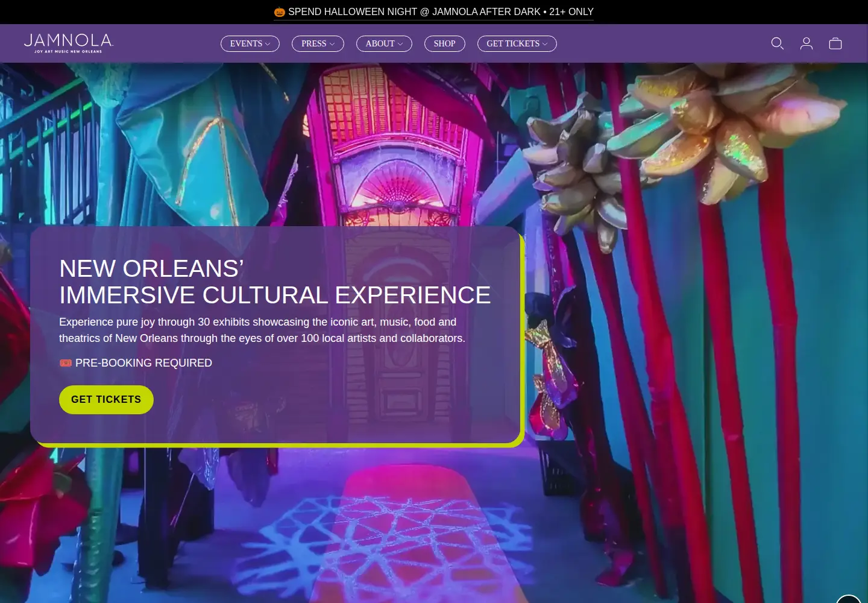This screenshot has height=603, width=868.
Task: Expand the ABOUT dropdown menu
Action: (x=384, y=43)
